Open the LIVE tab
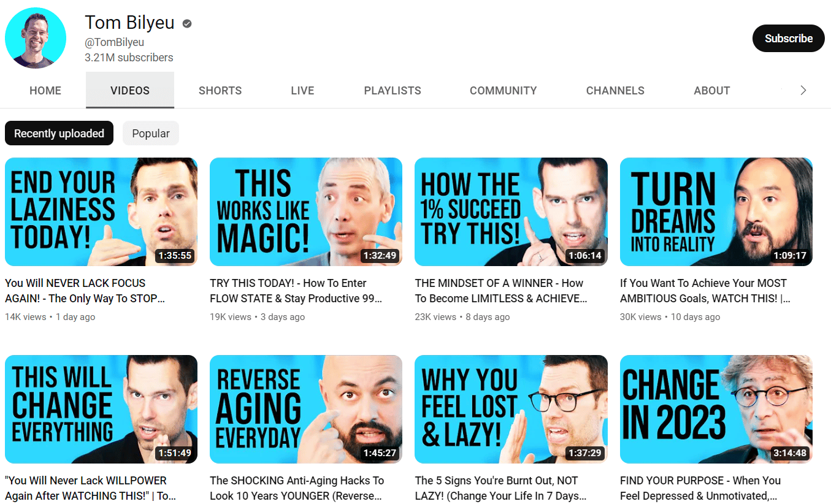 point(302,91)
